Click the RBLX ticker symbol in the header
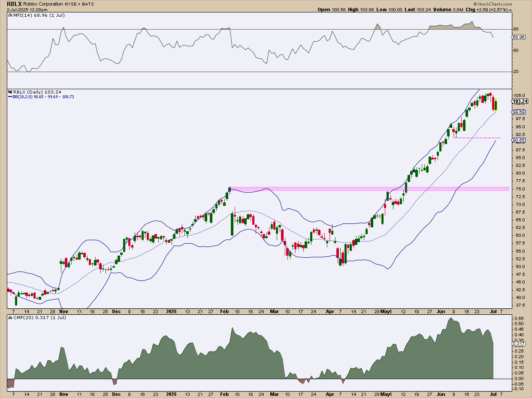 coord(15,3)
